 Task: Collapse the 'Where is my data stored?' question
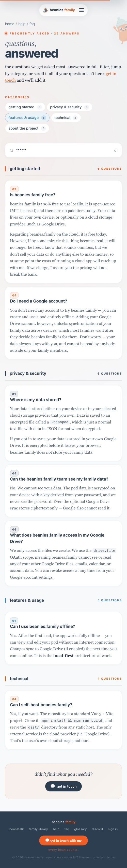click(36, 400)
